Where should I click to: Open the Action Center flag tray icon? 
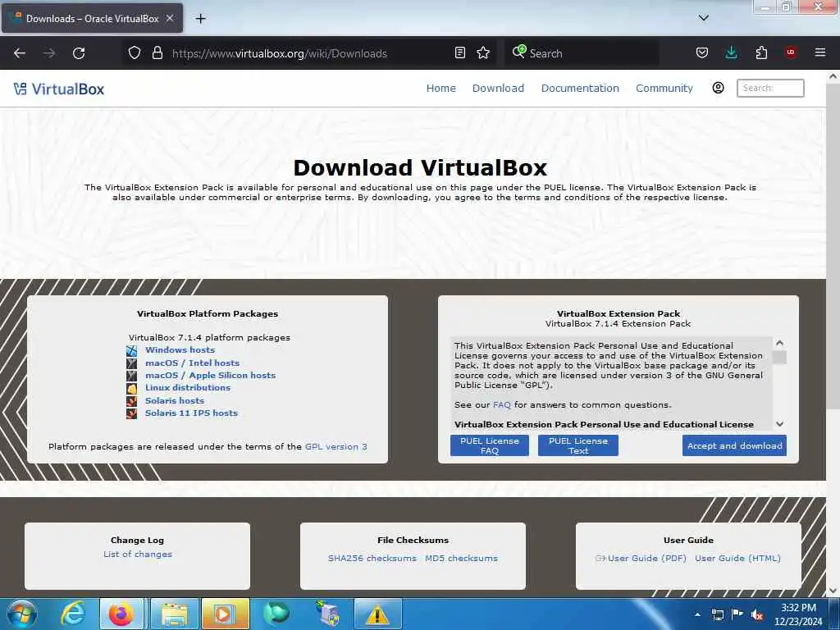click(x=737, y=614)
